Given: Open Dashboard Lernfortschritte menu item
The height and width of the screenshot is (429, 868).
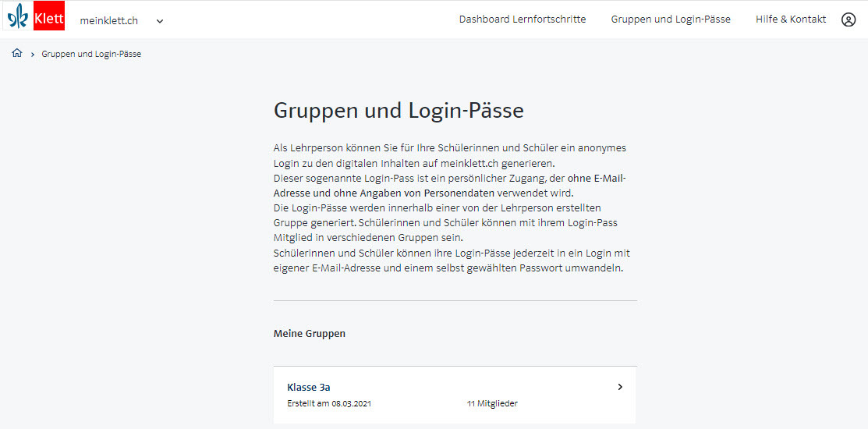Looking at the screenshot, I should 522,19.
